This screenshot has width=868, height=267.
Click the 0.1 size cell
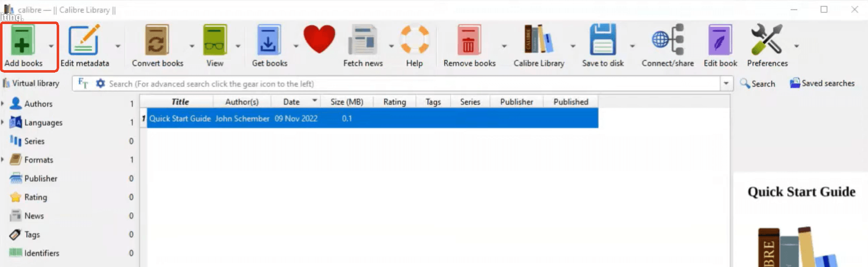(x=347, y=118)
